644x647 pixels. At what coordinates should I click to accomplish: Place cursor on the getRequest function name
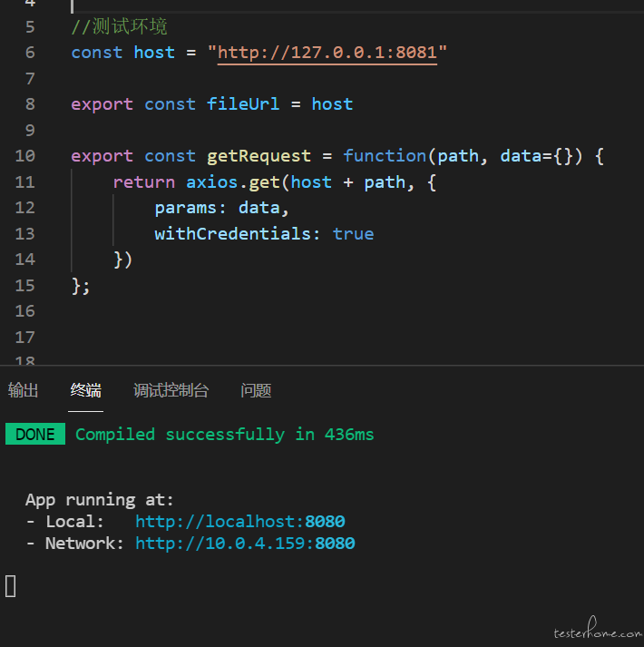click(259, 156)
